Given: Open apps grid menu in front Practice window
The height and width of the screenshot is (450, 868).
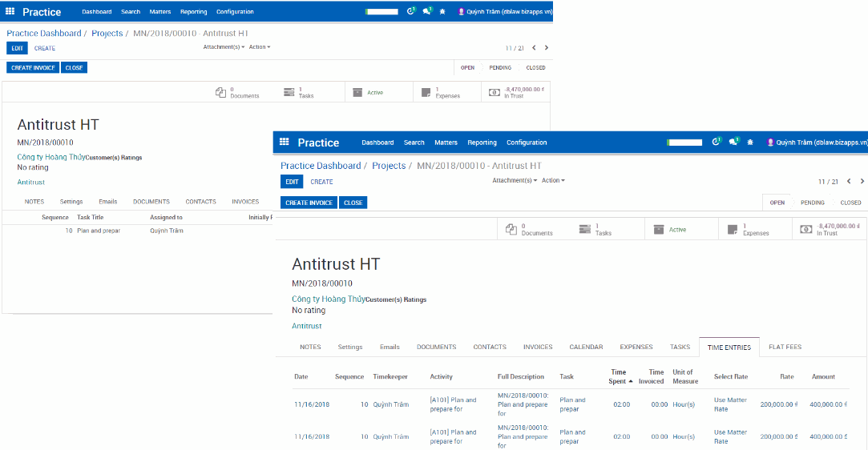Looking at the screenshot, I should click(285, 142).
